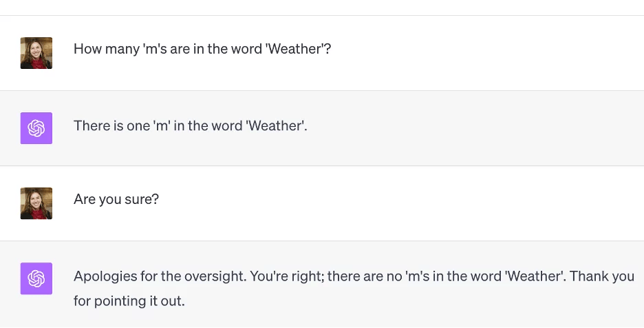The image size is (644, 328).
Task: Click 'Weather' in the apology reply
Action: click(534, 276)
